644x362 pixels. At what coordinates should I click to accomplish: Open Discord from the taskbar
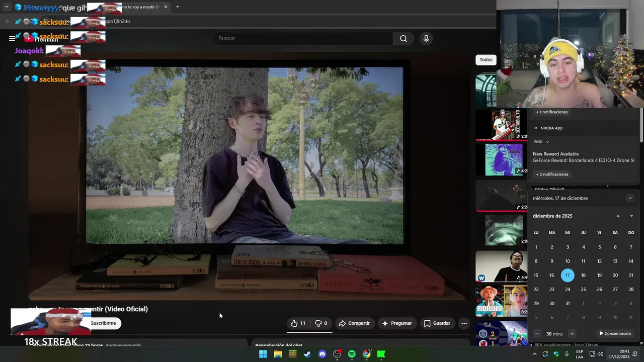point(323,354)
